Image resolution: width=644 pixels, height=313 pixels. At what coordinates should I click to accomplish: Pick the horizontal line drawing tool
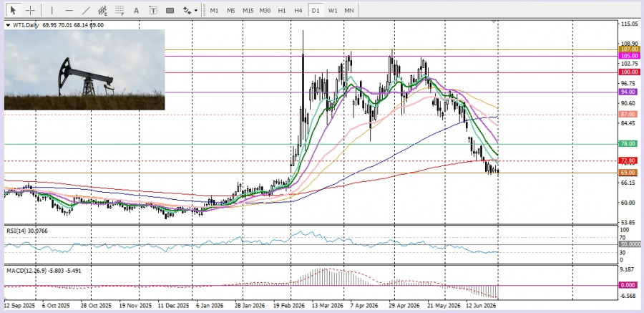69,10
